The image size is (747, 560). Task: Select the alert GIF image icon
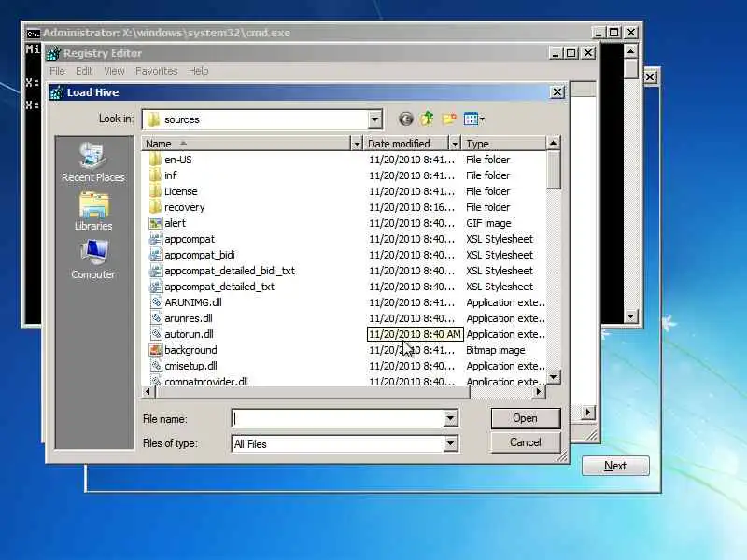click(155, 223)
